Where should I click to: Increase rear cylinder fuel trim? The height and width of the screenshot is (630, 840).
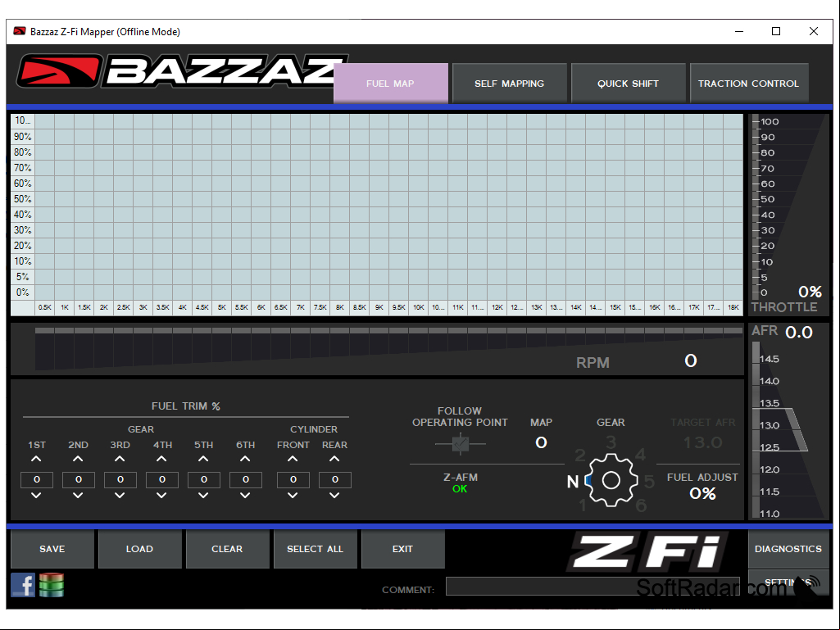click(x=335, y=459)
